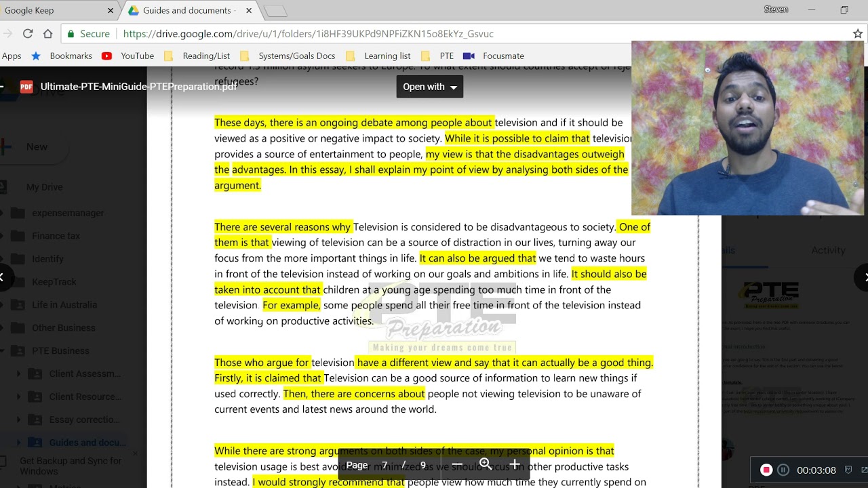Close the Google Keep tab

111,10
